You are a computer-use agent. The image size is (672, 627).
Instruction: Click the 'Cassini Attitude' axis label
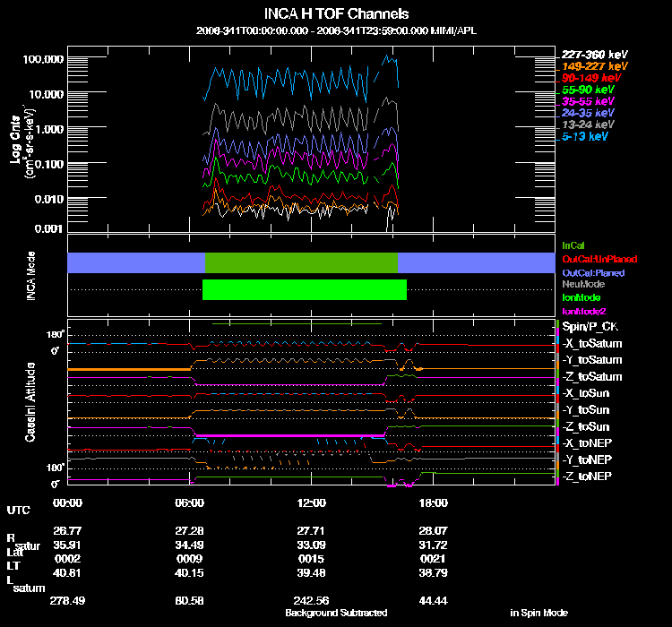point(30,402)
